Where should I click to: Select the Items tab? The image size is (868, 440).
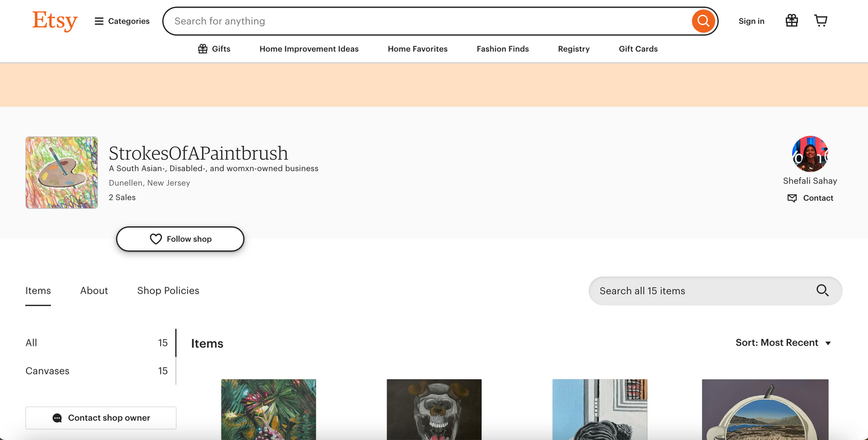click(38, 291)
